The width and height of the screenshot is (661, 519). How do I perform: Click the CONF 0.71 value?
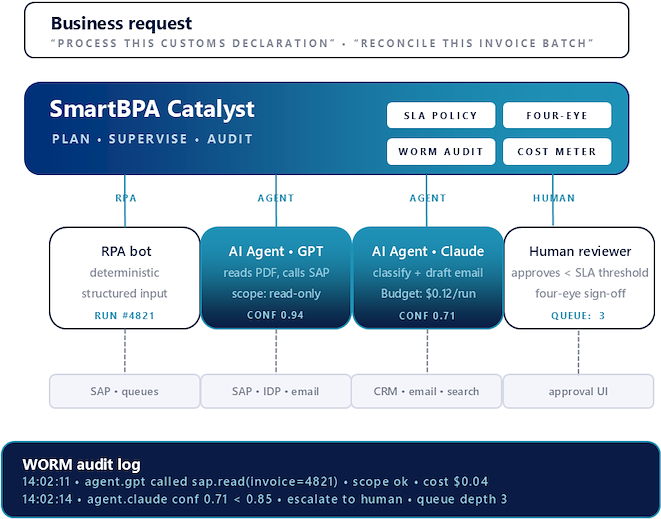pyautogui.click(x=427, y=315)
